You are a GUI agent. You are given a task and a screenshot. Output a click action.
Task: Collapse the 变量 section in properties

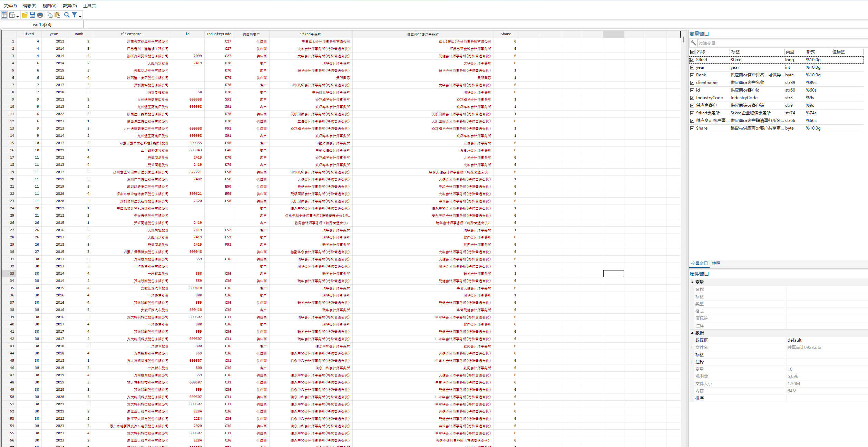point(692,282)
